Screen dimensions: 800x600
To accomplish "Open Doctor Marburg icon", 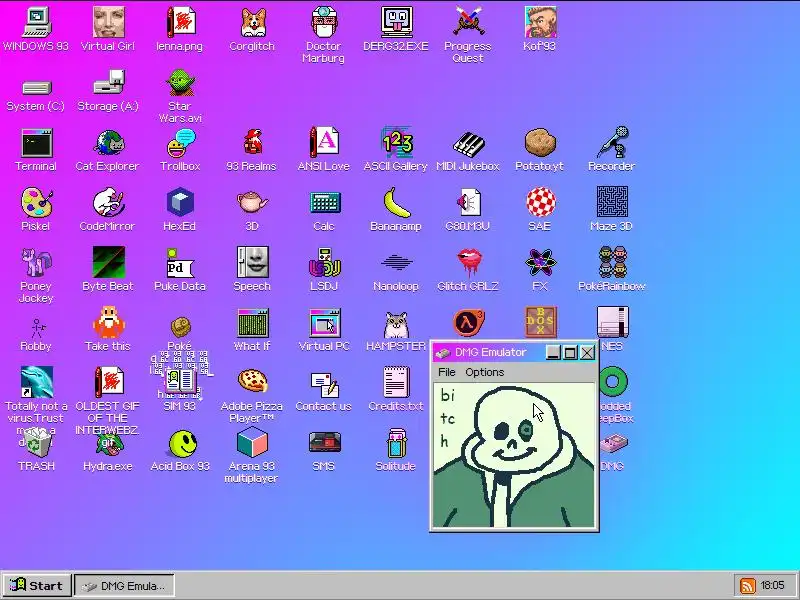I will point(323,22).
